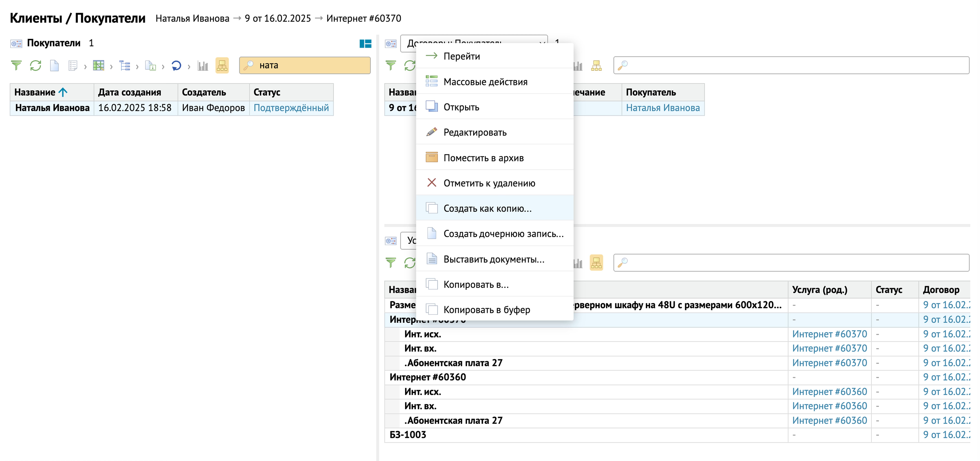Click the search field in Договоры panel
Viewport: 980px width, 461px height.
(x=791, y=65)
